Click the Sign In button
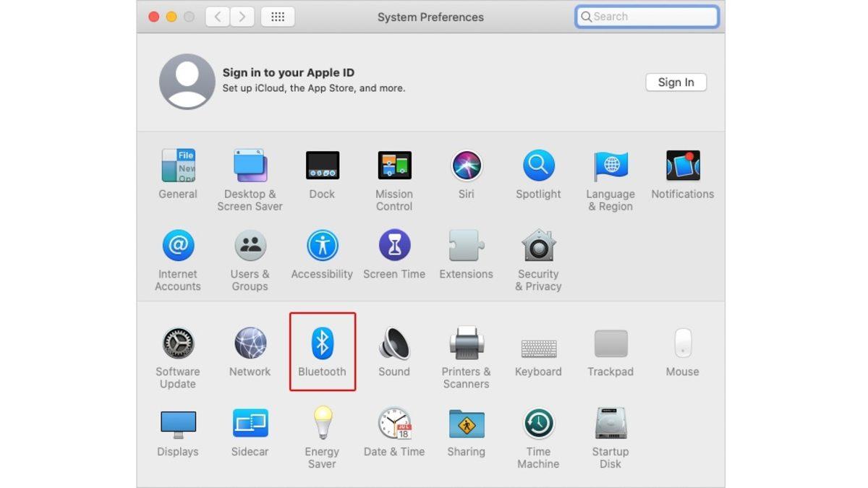This screenshot has width=868, height=488. (x=676, y=82)
